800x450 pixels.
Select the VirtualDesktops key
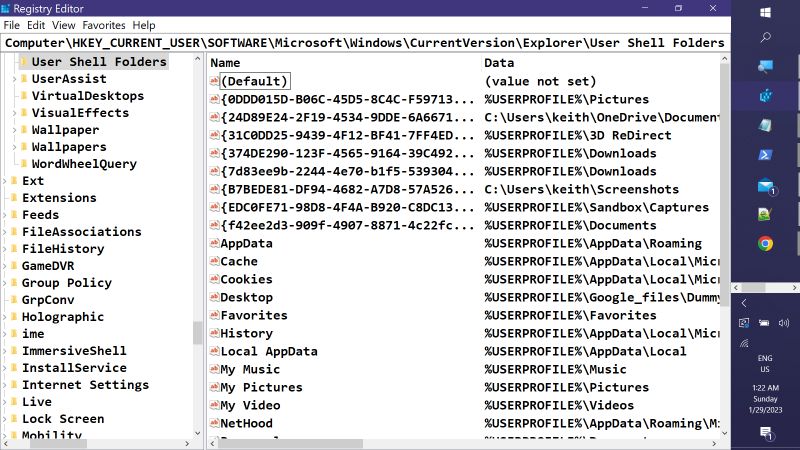[x=87, y=96]
